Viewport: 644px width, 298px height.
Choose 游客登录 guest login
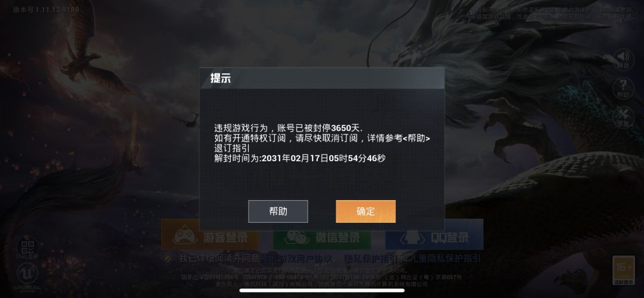click(x=210, y=235)
